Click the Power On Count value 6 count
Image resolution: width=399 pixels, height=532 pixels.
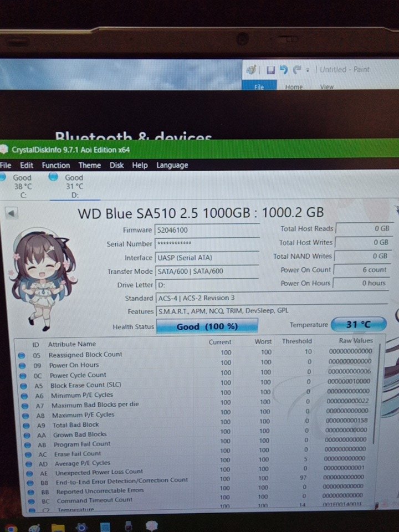361,269
